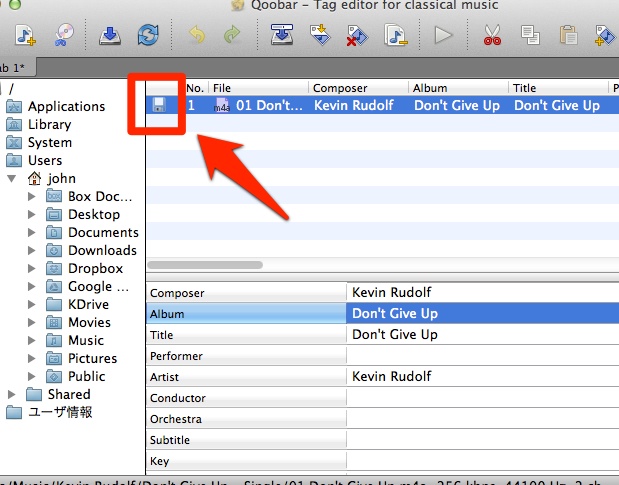The width and height of the screenshot is (619, 485).
Task: Click the tag icon with red X
Action: click(x=357, y=36)
